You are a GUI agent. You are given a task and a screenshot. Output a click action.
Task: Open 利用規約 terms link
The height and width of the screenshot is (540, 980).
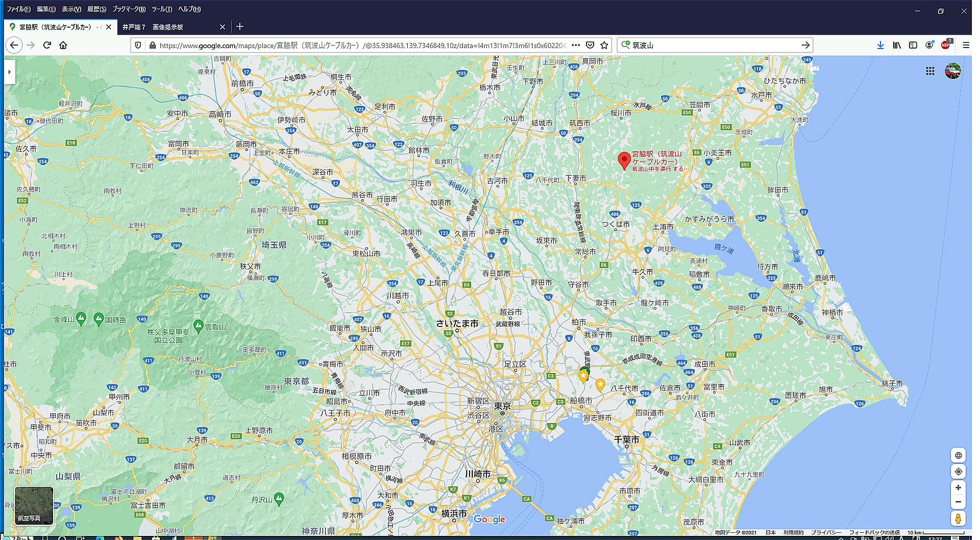pos(794,532)
